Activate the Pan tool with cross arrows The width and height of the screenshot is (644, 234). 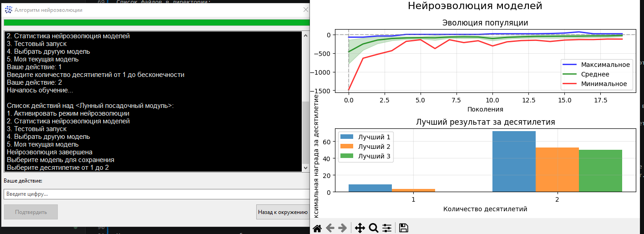360,228
